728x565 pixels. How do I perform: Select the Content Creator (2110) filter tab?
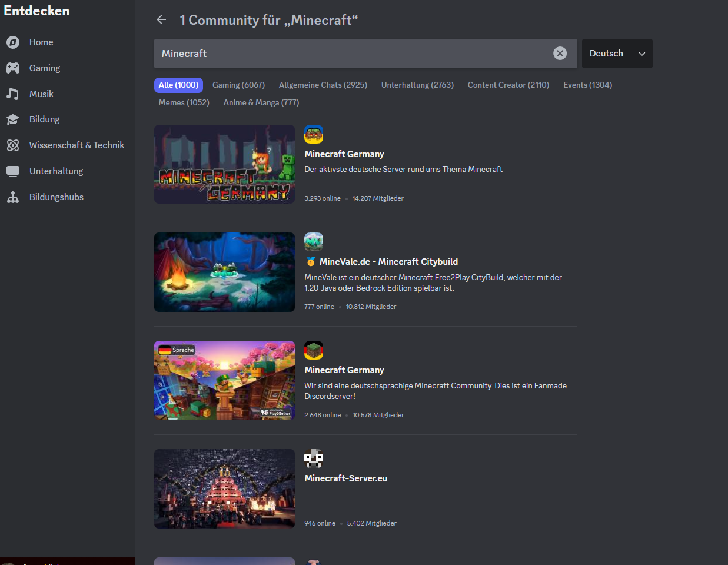click(508, 85)
